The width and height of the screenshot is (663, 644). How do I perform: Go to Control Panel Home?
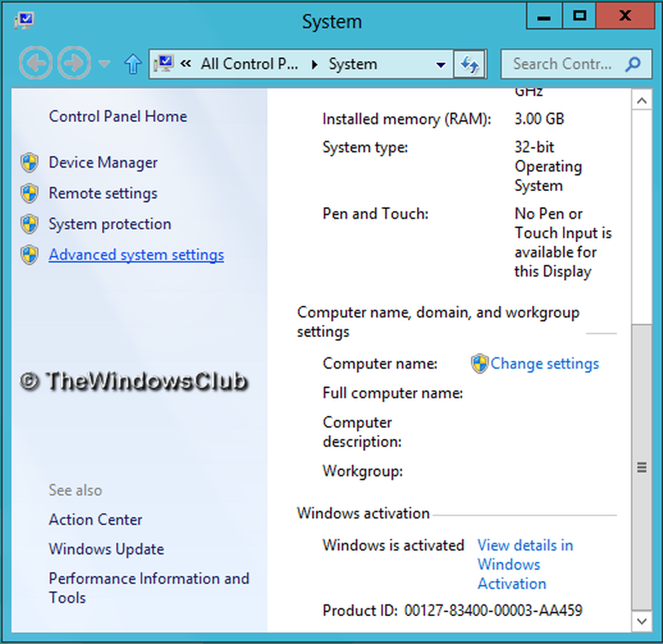(x=117, y=116)
